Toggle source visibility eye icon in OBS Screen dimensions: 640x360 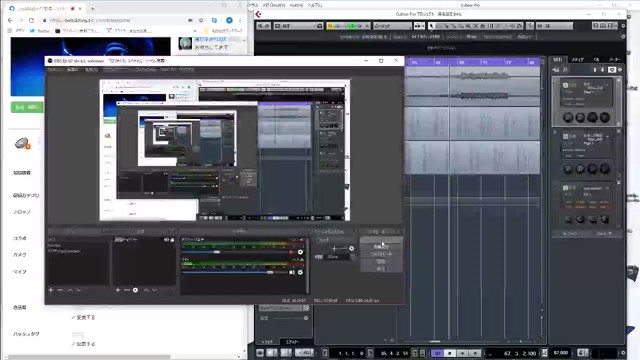(166, 240)
